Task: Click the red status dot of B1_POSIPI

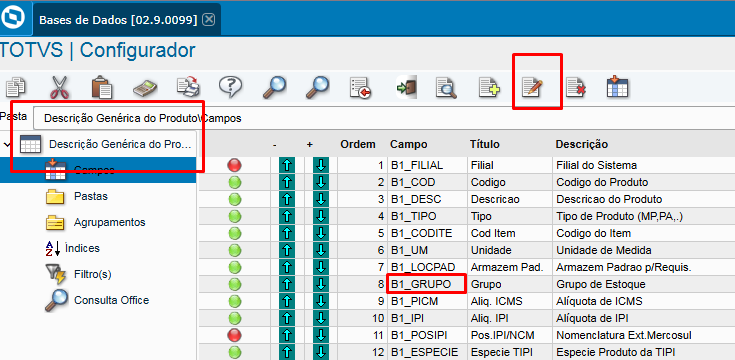Action: tap(234, 335)
